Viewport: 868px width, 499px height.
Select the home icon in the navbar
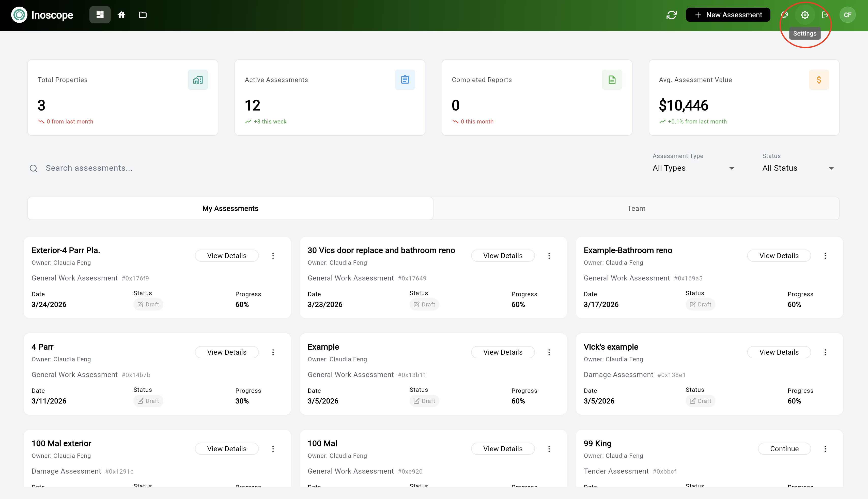[122, 15]
